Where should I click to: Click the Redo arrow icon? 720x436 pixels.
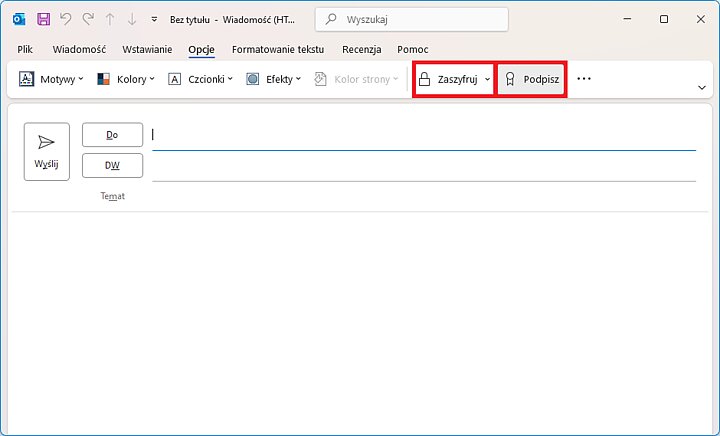tap(88, 19)
